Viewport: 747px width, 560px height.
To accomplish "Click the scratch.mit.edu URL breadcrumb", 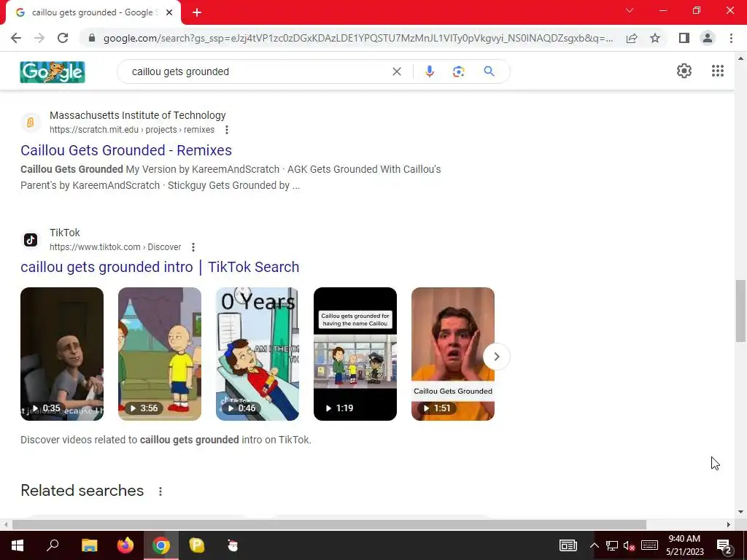I will coord(132,130).
